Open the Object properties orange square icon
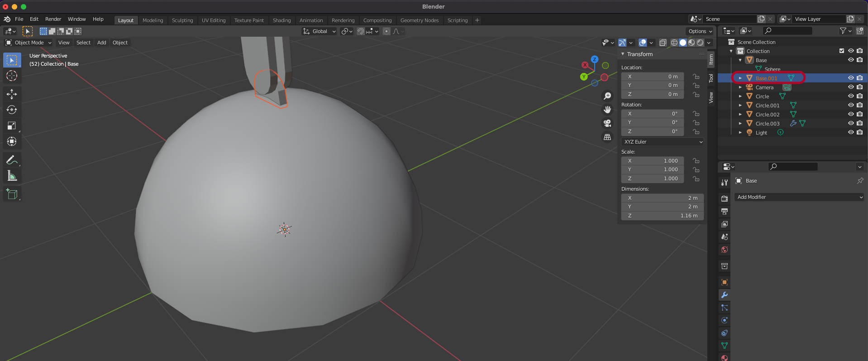868x361 pixels. click(725, 282)
